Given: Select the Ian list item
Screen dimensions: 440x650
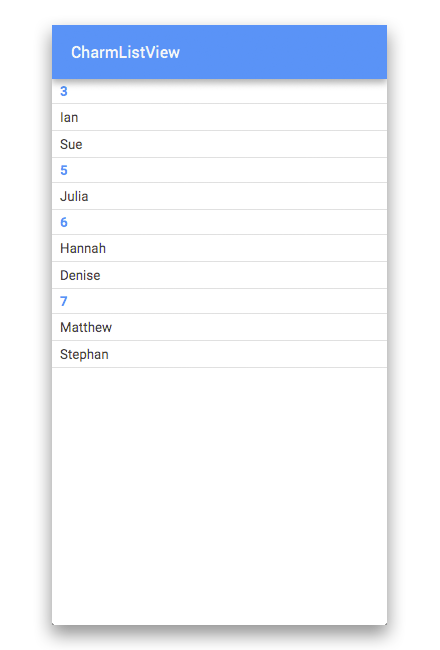Looking at the screenshot, I should tap(219, 117).
